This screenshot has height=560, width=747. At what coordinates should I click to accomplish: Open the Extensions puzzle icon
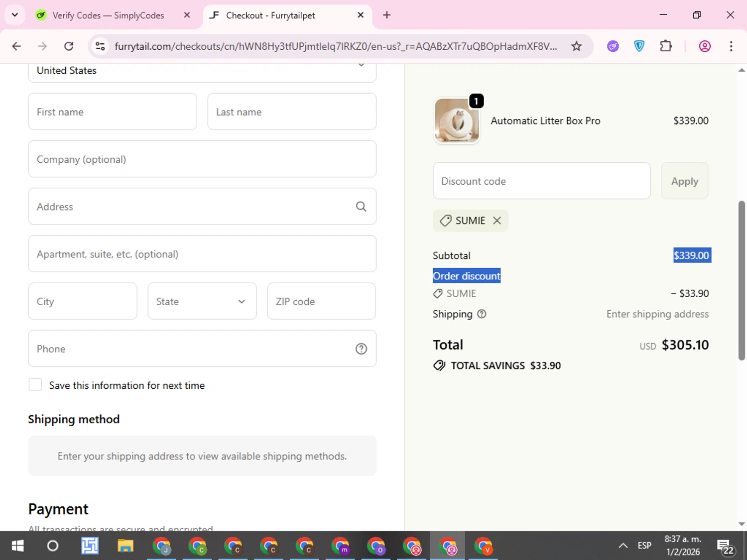[x=666, y=46]
